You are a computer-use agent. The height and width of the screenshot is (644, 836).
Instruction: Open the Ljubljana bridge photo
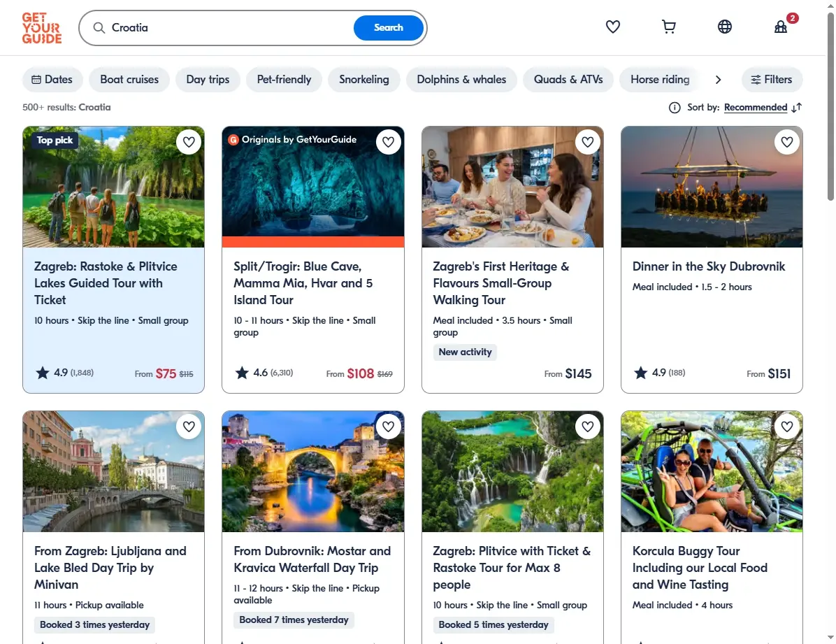pos(113,472)
